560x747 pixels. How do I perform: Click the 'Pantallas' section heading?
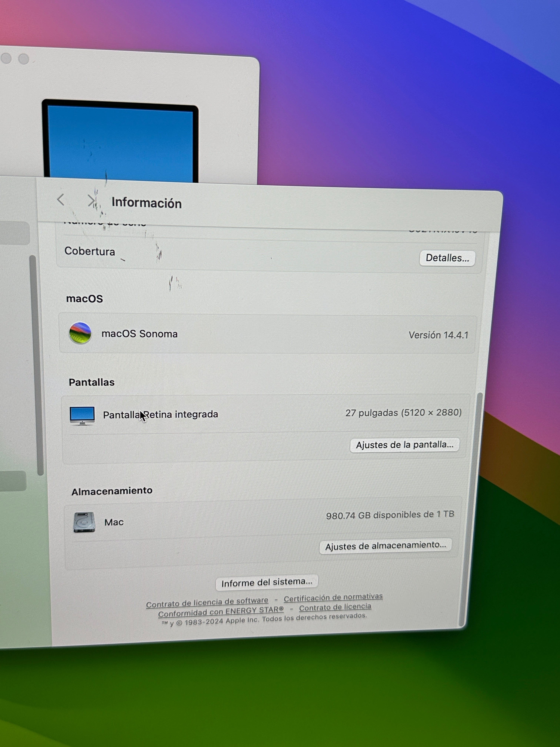(91, 382)
